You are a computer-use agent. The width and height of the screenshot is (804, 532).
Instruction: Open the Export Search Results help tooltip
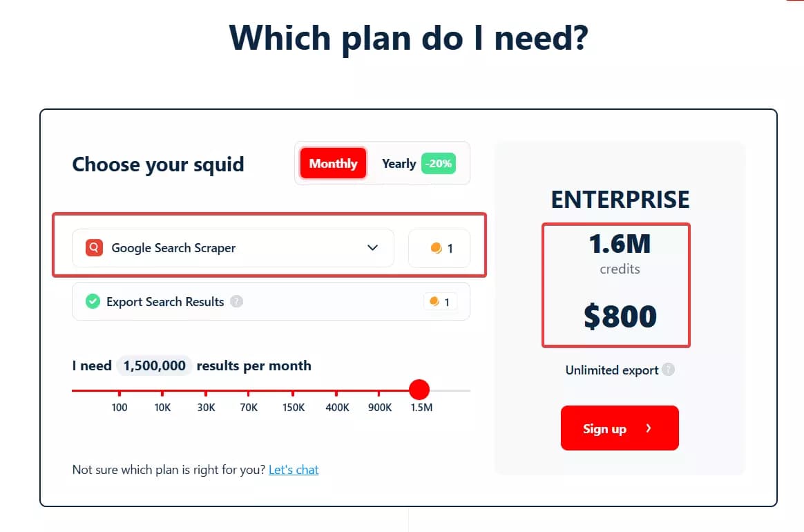[237, 301]
